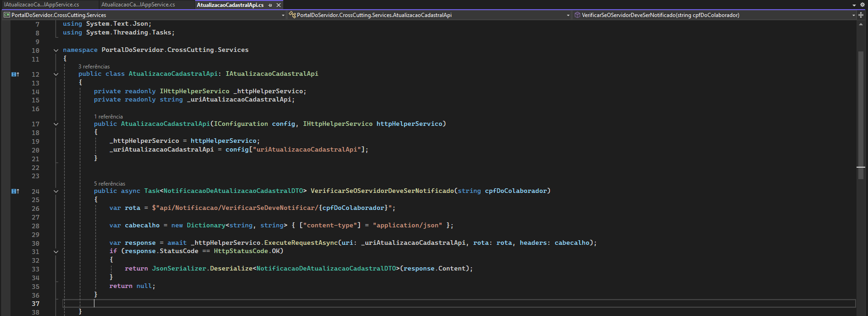The height and width of the screenshot is (316, 868).
Task: Switch to the AtualizacaoCa...IAppService.cs tab without leading I
Action: click(138, 5)
